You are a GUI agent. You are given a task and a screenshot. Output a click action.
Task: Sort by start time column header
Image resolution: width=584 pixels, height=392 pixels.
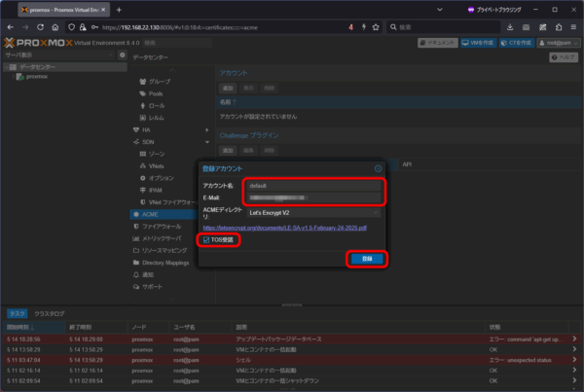click(35, 327)
